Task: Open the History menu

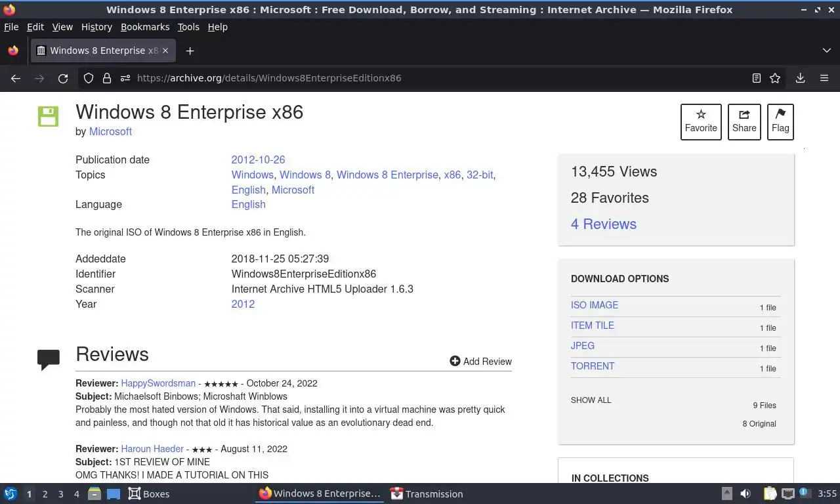Action: click(96, 27)
